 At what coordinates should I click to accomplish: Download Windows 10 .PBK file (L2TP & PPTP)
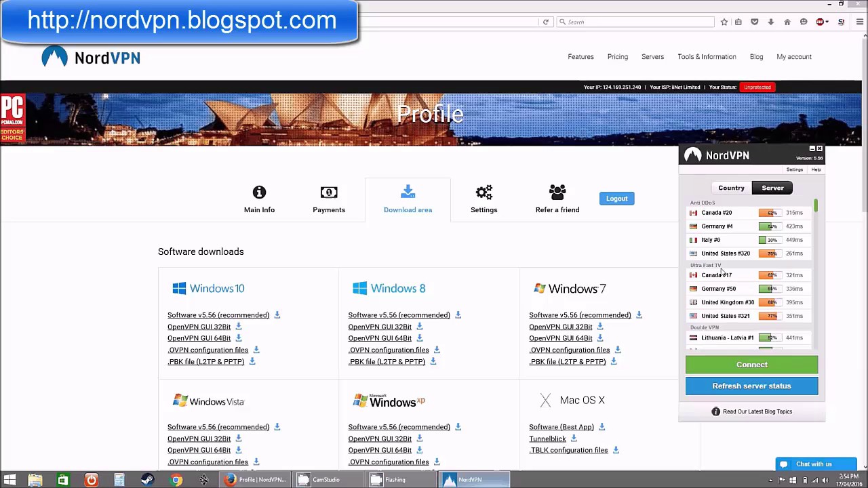[x=205, y=362]
